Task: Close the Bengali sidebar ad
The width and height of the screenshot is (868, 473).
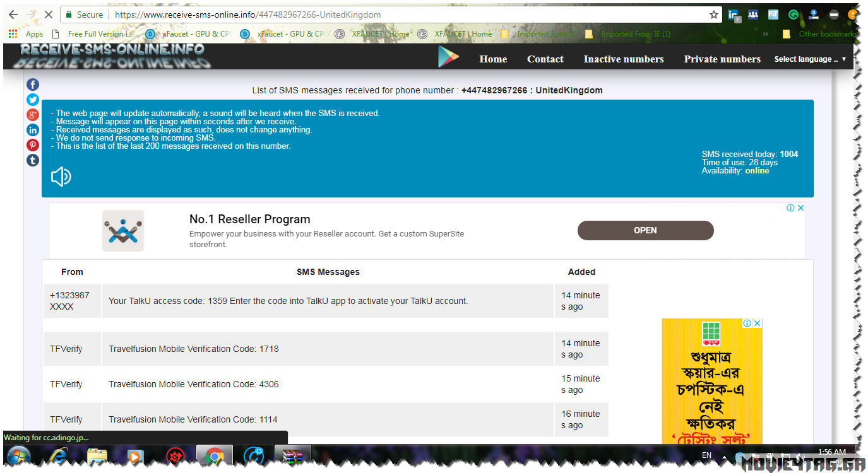Action: (758, 323)
